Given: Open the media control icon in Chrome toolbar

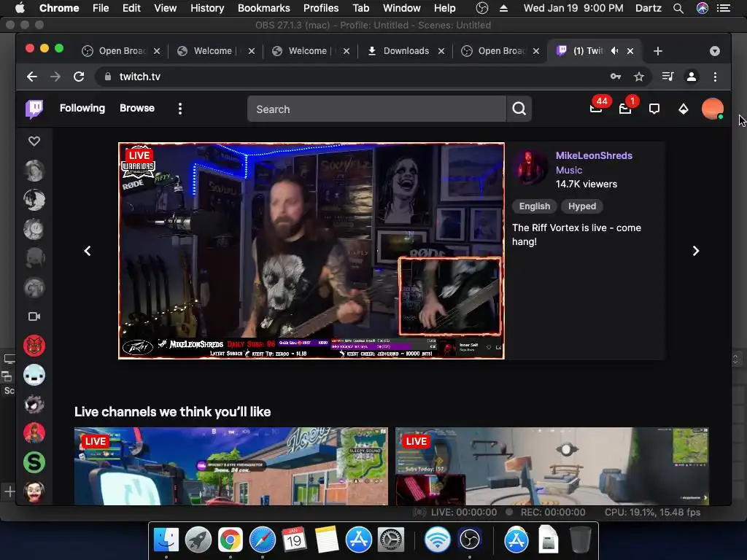Looking at the screenshot, I should pyautogui.click(x=668, y=77).
